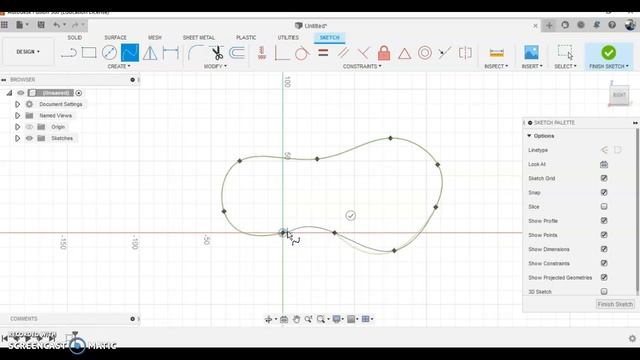
Task: Select the Circle sketch tool
Action: (109, 53)
